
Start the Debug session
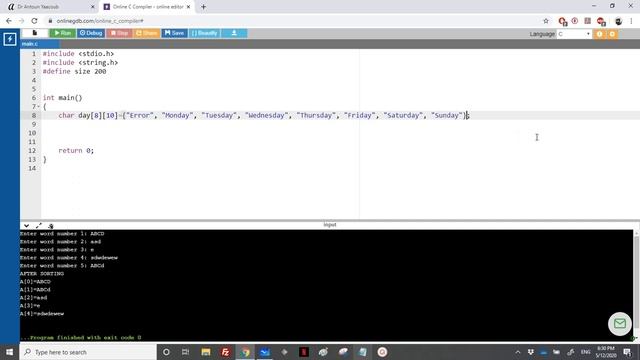[91, 33]
